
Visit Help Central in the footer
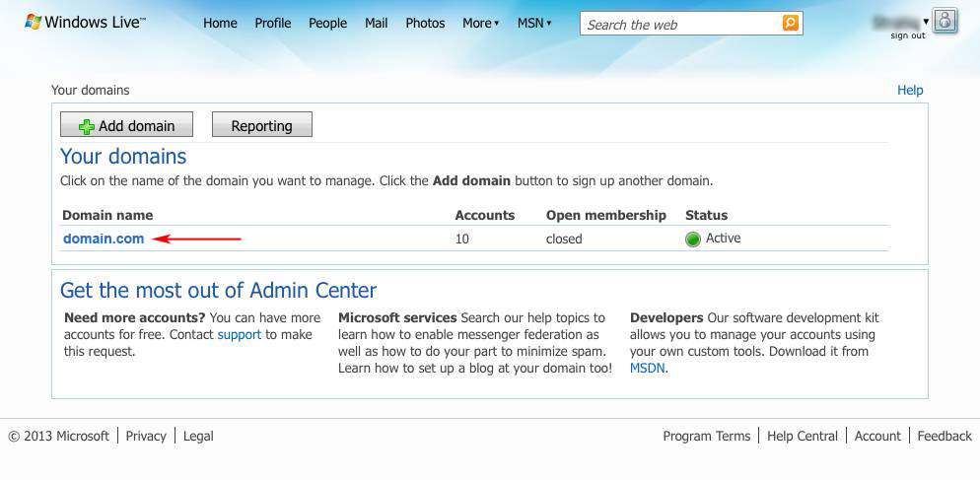tap(803, 437)
